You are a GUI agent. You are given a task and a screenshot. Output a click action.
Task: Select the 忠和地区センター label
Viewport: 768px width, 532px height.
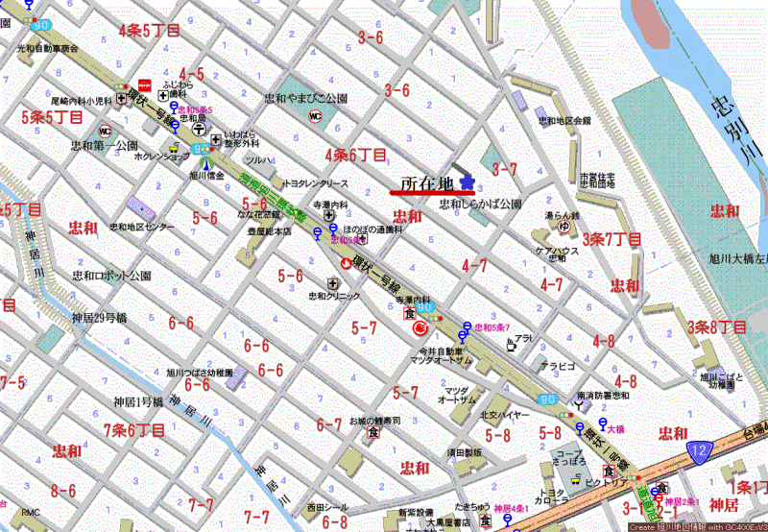tap(141, 227)
